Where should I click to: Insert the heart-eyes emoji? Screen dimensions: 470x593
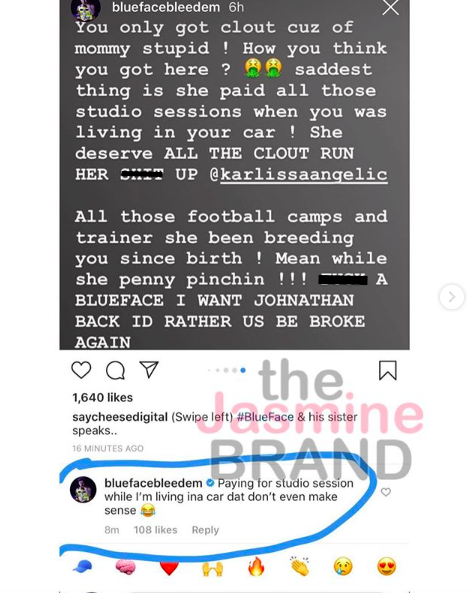[386, 567]
